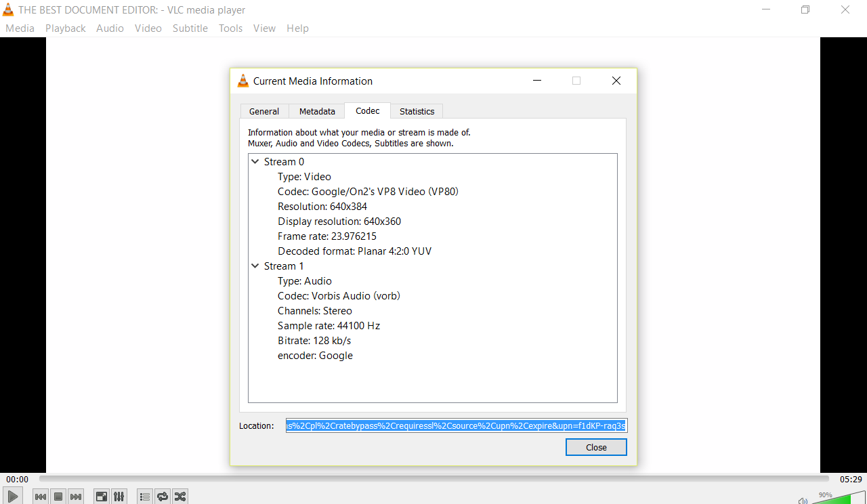Mute audio via the speaker icon

(803, 500)
